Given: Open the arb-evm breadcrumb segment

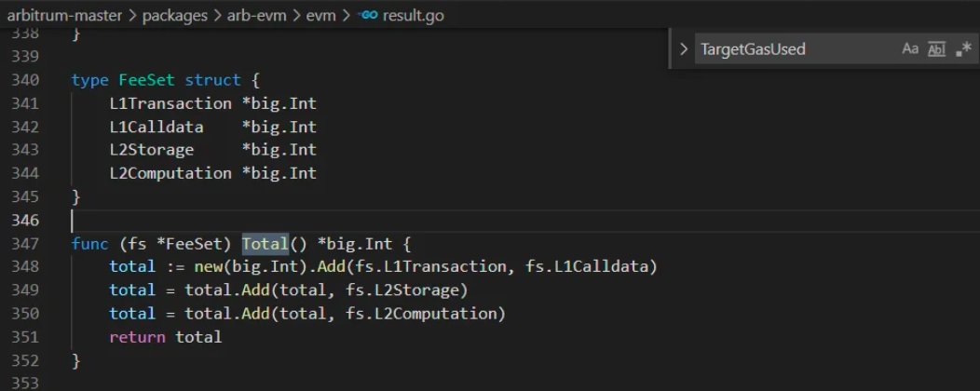Looking at the screenshot, I should pyautogui.click(x=256, y=15).
